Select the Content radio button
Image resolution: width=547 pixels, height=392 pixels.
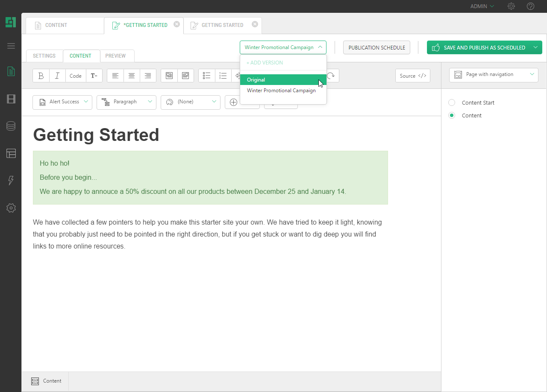click(x=452, y=115)
